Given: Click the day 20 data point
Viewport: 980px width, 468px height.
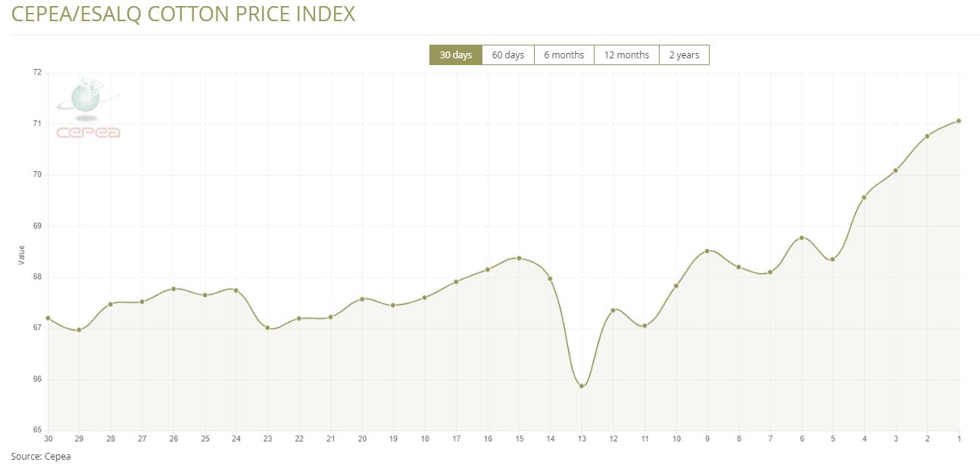Looking at the screenshot, I should 362,299.
